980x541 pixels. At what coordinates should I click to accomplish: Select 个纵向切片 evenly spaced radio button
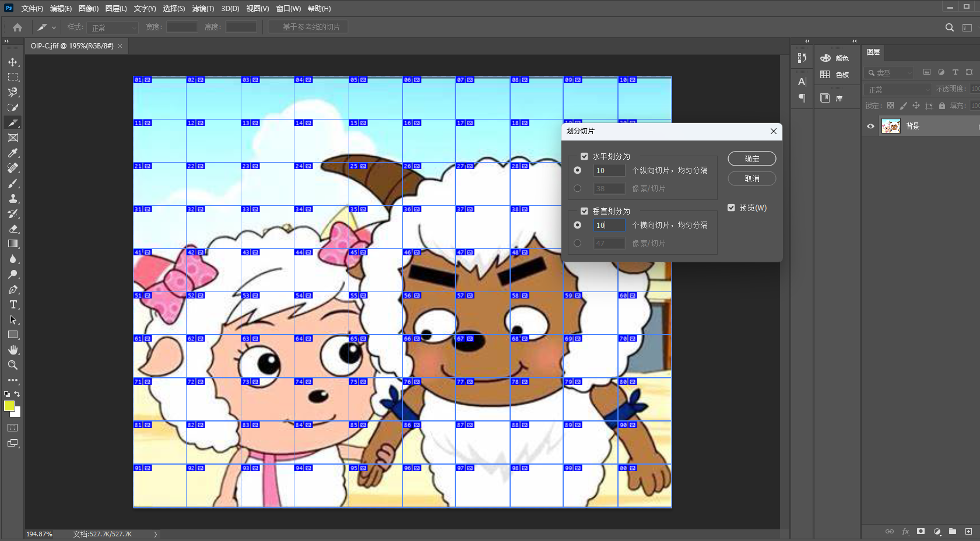577,170
